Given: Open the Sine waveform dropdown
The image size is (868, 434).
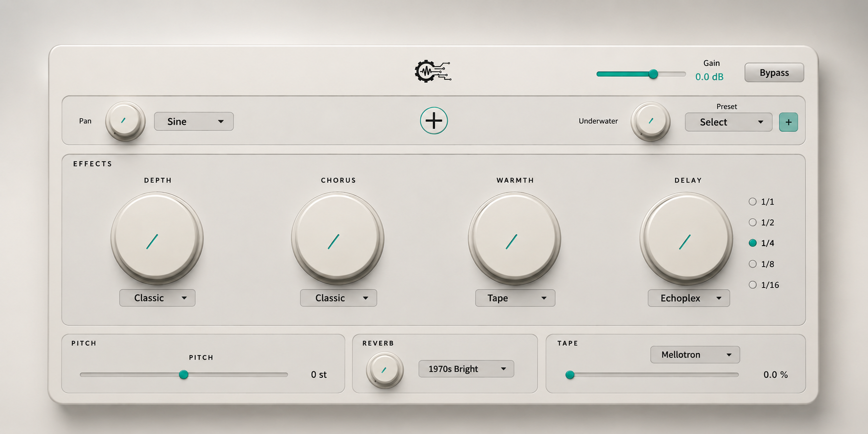Looking at the screenshot, I should pos(194,121).
